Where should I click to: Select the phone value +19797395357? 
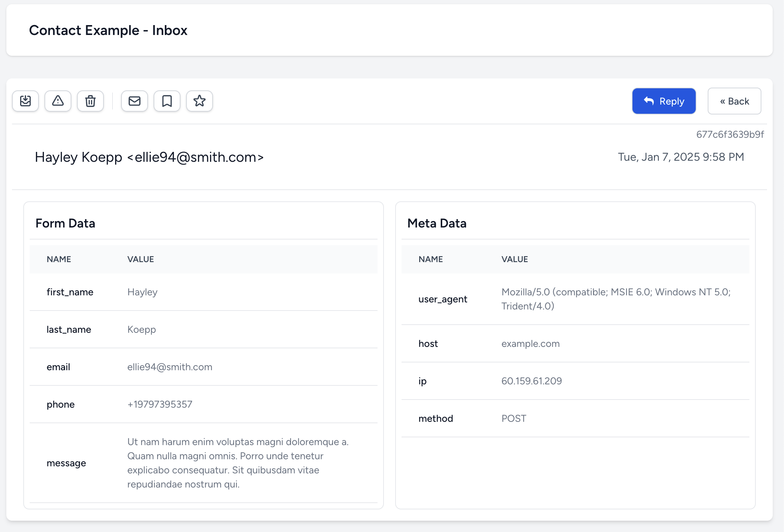[160, 404]
